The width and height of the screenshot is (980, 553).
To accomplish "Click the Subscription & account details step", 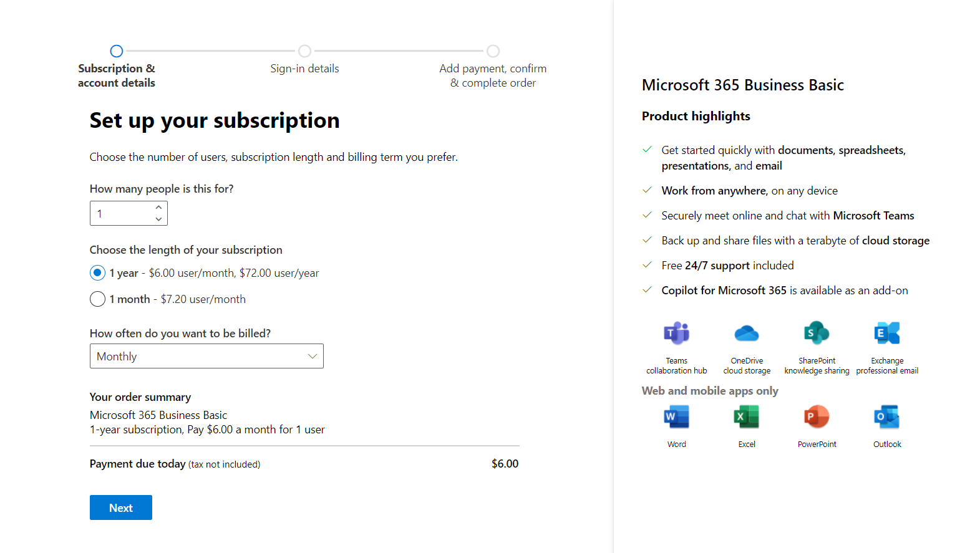I will pos(117,67).
